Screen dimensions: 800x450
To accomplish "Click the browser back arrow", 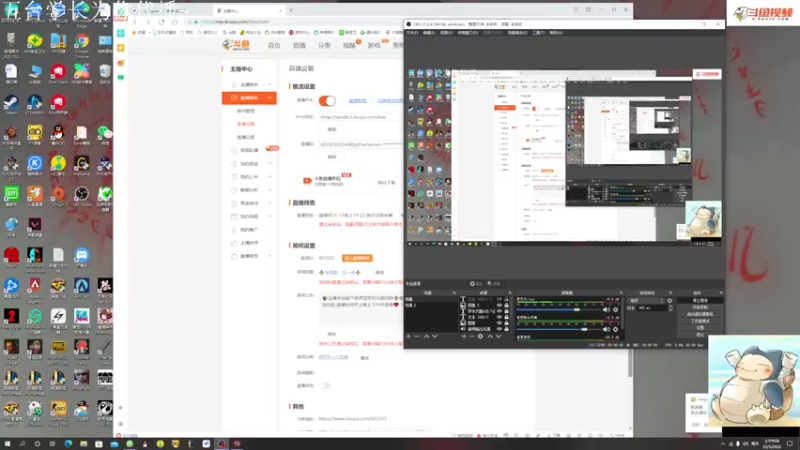I will pyautogui.click(x=135, y=22).
